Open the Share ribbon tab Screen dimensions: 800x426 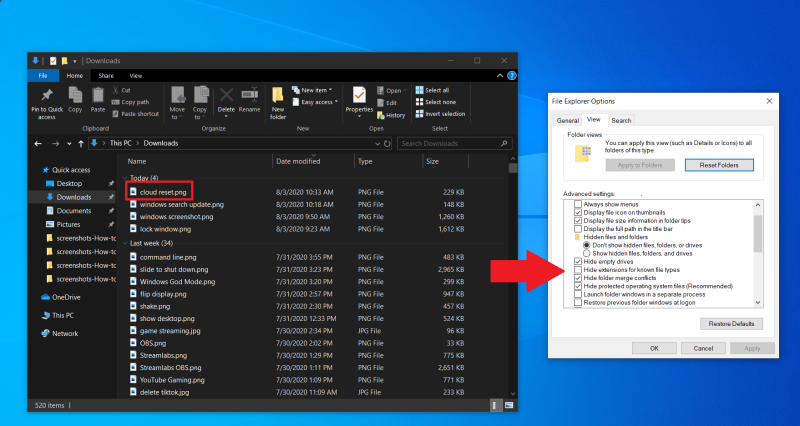106,75
